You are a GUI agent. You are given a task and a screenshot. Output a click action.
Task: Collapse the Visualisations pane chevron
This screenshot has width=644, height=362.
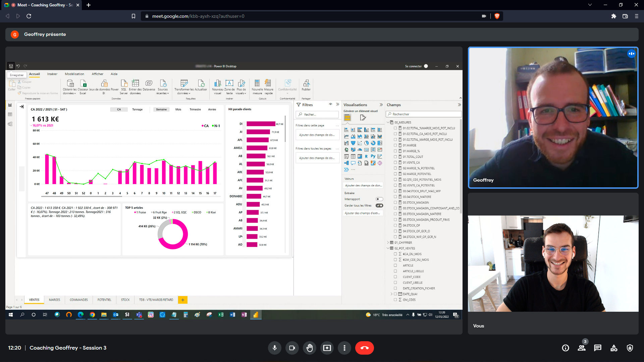tap(381, 105)
